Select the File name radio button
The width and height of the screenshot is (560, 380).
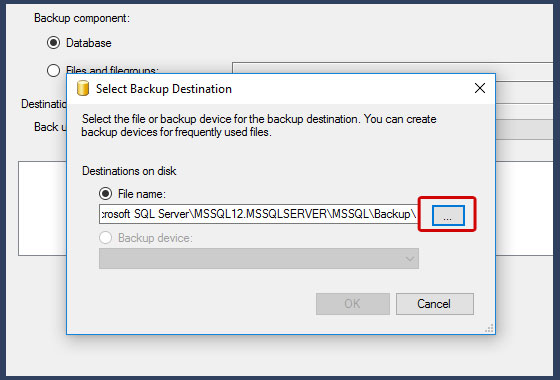pyautogui.click(x=105, y=194)
